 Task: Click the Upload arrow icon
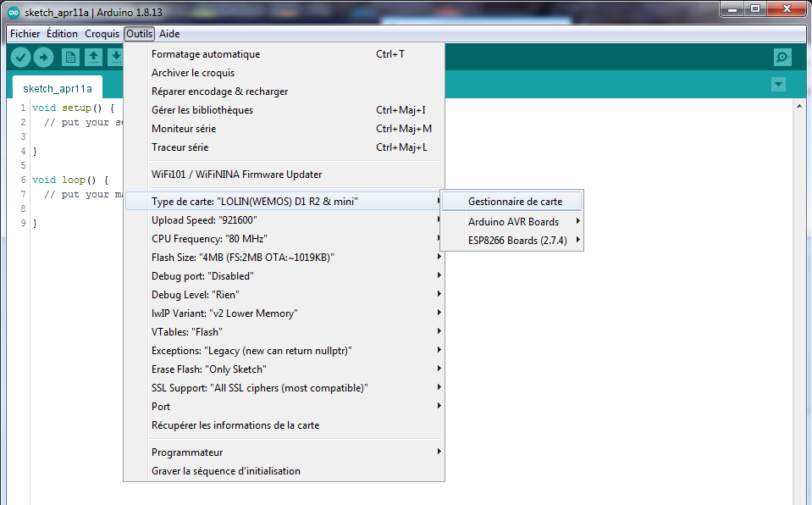point(43,57)
